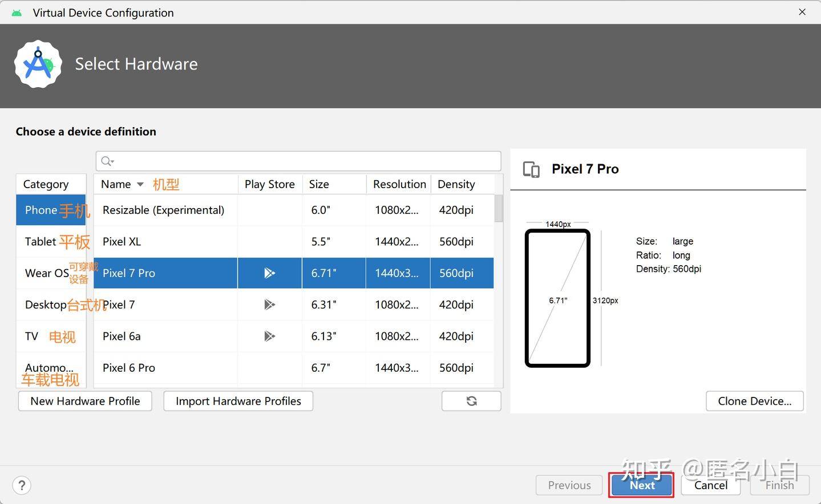821x504 pixels.
Task: Click the 6.71" size cell
Action: point(334,273)
